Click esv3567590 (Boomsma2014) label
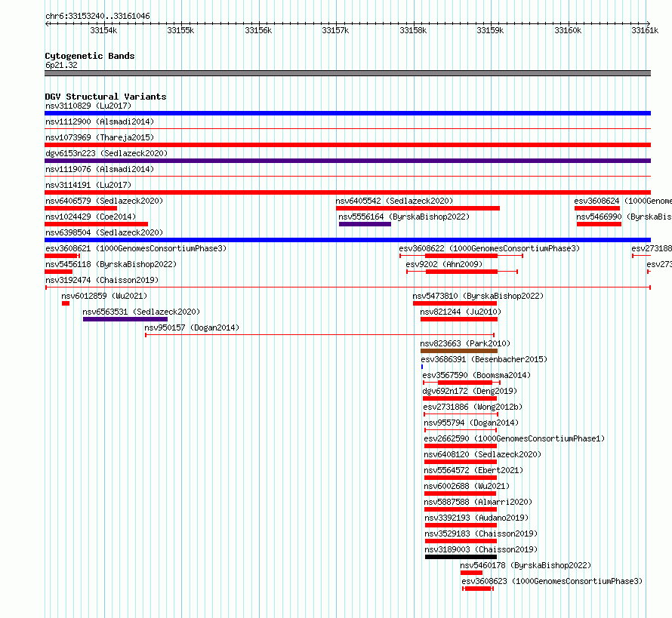This screenshot has height=618, width=672. (476, 375)
